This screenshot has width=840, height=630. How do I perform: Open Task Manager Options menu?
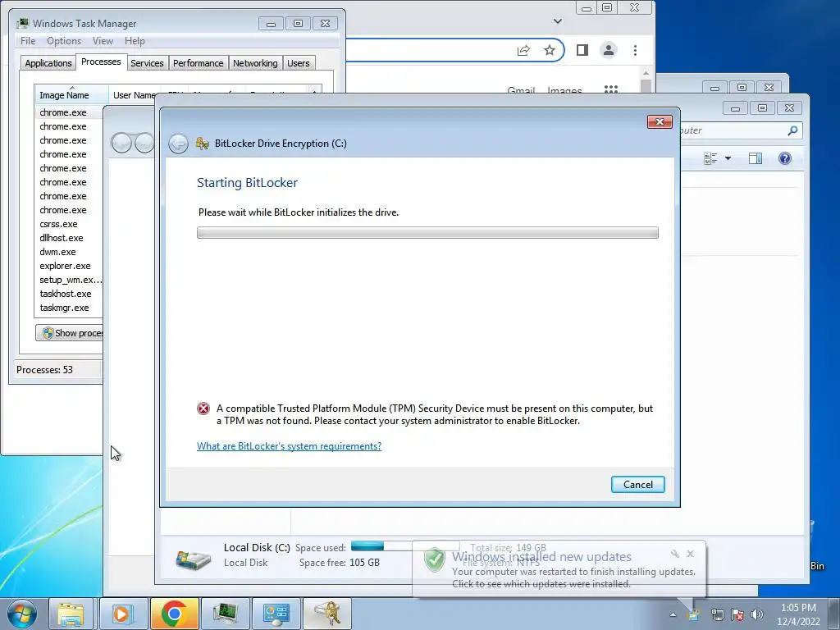coord(64,41)
